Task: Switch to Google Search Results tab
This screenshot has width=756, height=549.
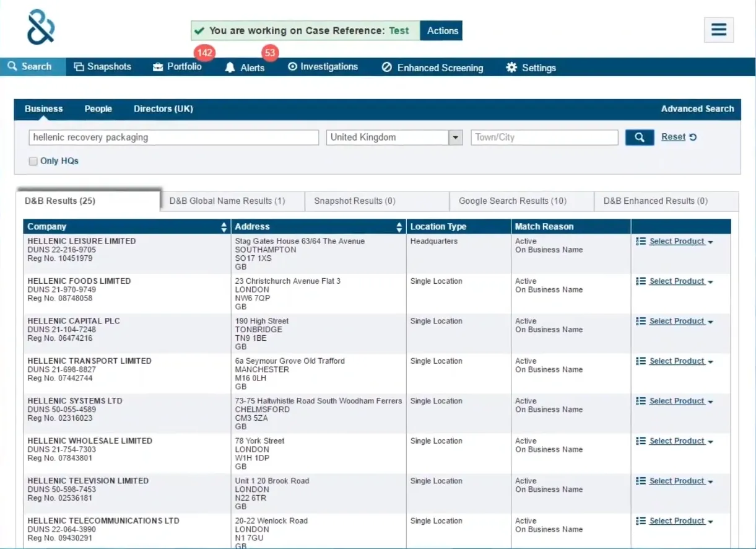Action: pos(512,201)
